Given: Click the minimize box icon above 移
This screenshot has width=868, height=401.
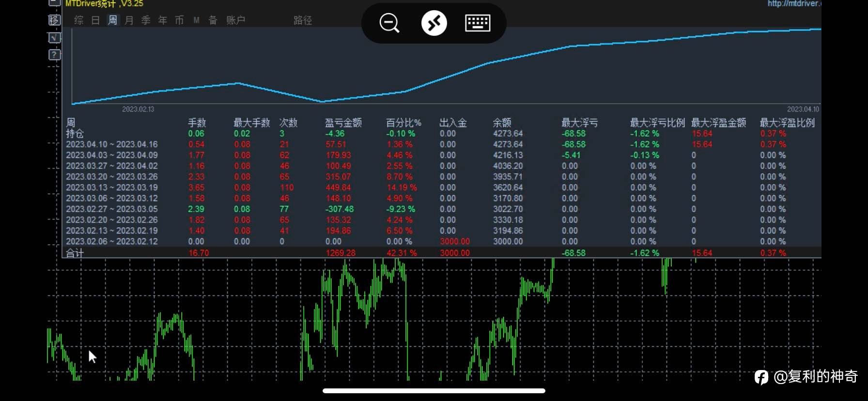Looking at the screenshot, I should click(x=55, y=3).
